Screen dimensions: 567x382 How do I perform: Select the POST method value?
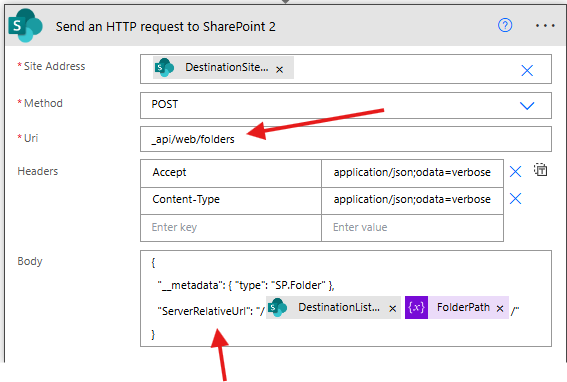click(x=165, y=105)
